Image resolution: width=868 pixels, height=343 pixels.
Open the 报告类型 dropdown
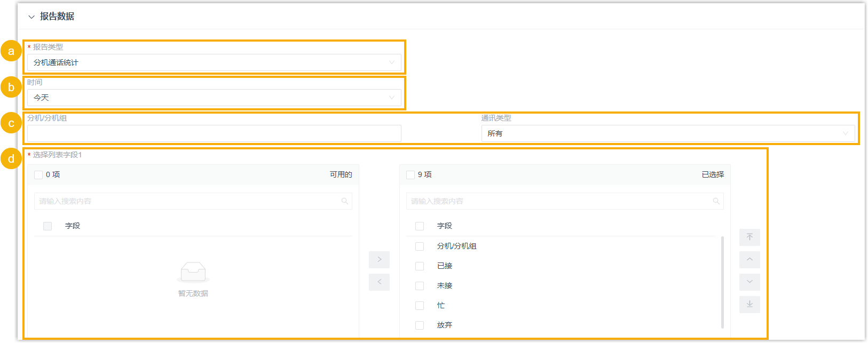[214, 62]
